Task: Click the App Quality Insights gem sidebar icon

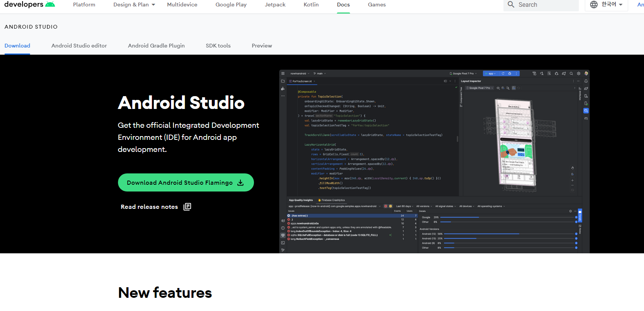Action: 283,235
